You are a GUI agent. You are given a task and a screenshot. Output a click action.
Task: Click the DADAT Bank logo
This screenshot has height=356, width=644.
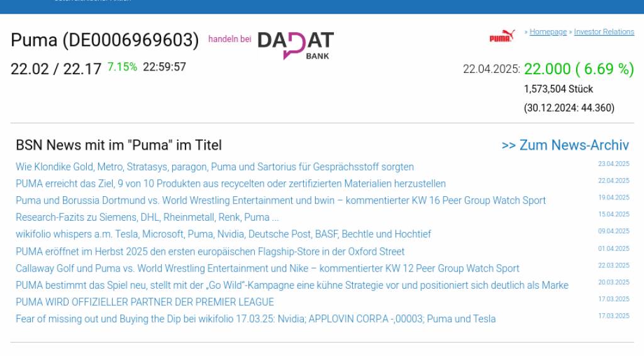point(296,45)
